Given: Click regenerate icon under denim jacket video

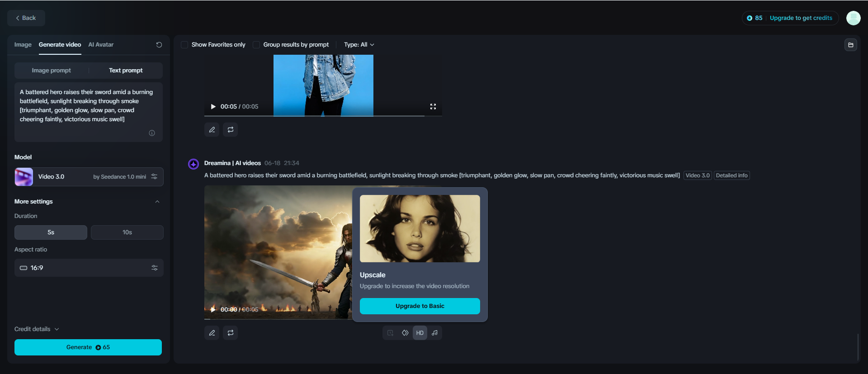Looking at the screenshot, I should (231, 130).
